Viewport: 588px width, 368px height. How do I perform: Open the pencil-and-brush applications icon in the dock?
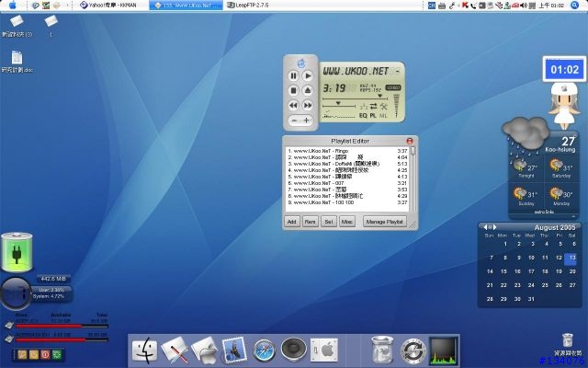click(175, 350)
